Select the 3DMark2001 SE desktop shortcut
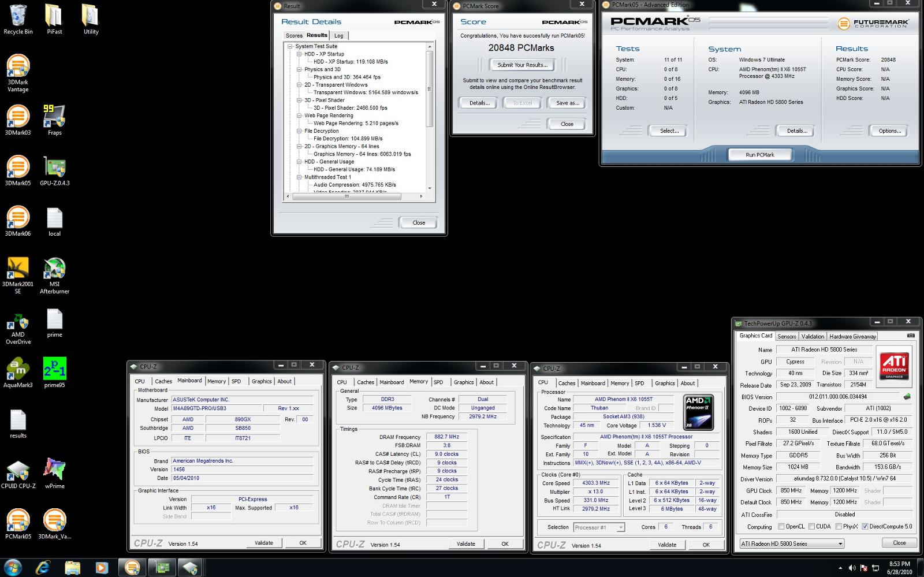This screenshot has height=577, width=924. coord(18,276)
